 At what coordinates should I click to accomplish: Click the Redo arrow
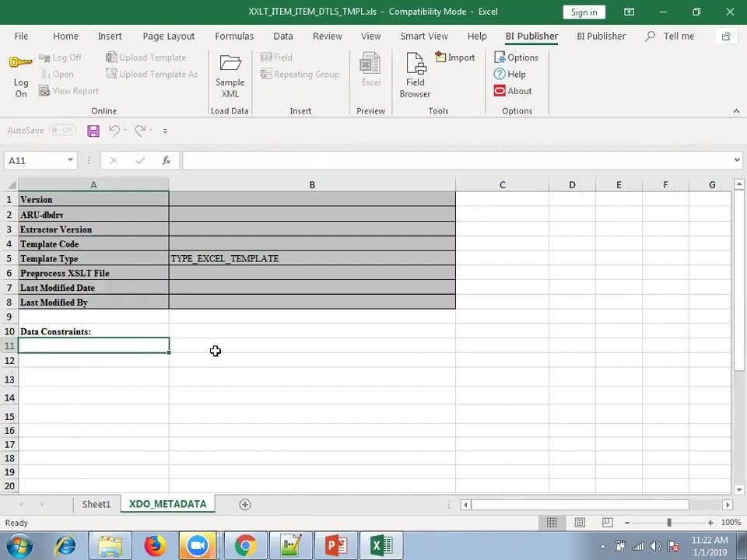[140, 130]
